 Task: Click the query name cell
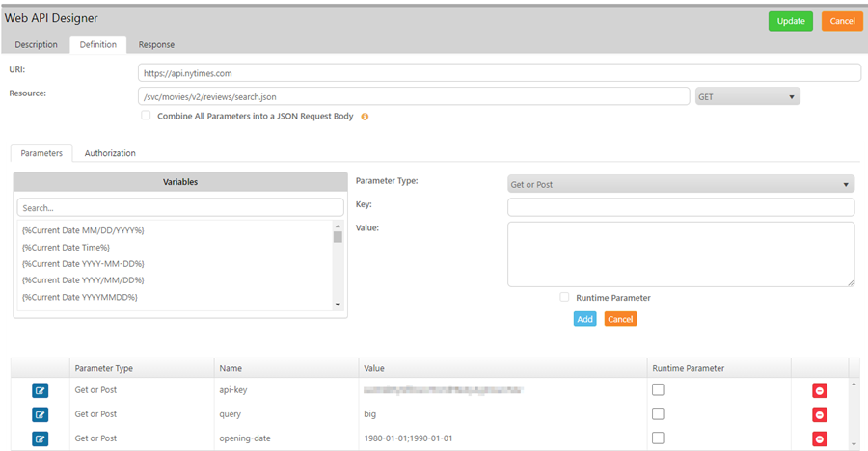click(x=286, y=414)
